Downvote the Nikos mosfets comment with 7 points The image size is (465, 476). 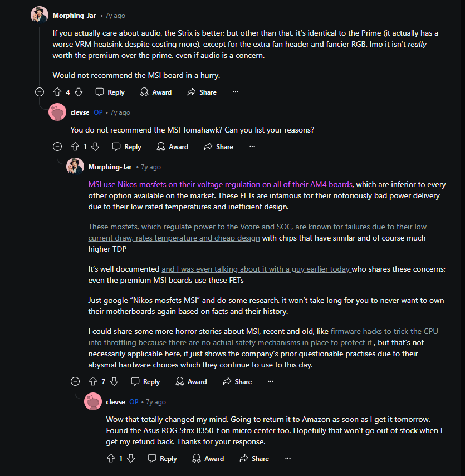click(x=114, y=381)
